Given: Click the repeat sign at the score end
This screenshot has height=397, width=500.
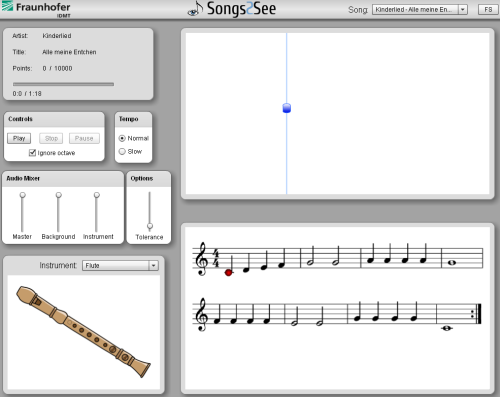Looking at the screenshot, I should pyautogui.click(x=477, y=314).
